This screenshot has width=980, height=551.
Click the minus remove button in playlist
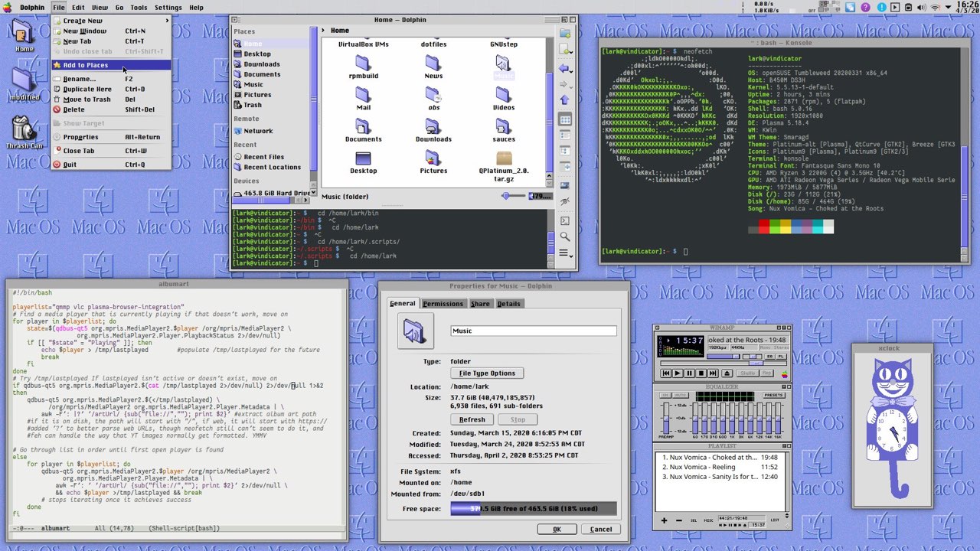pos(679,520)
